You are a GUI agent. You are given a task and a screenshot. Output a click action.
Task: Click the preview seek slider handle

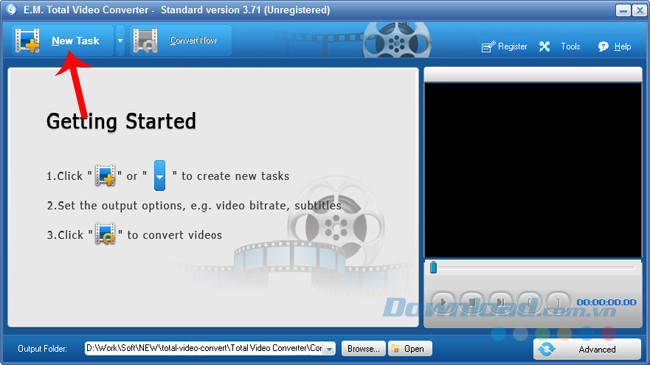(433, 268)
